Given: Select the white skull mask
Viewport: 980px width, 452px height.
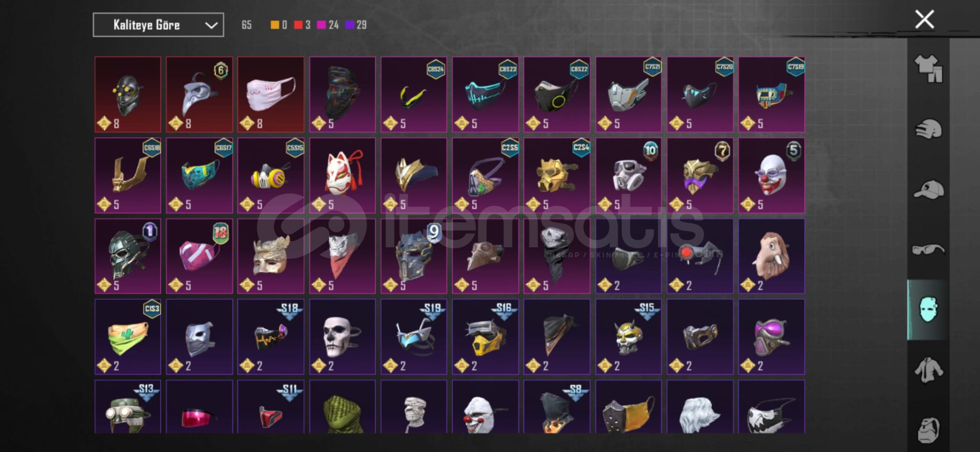Looking at the screenshot, I should (342, 337).
